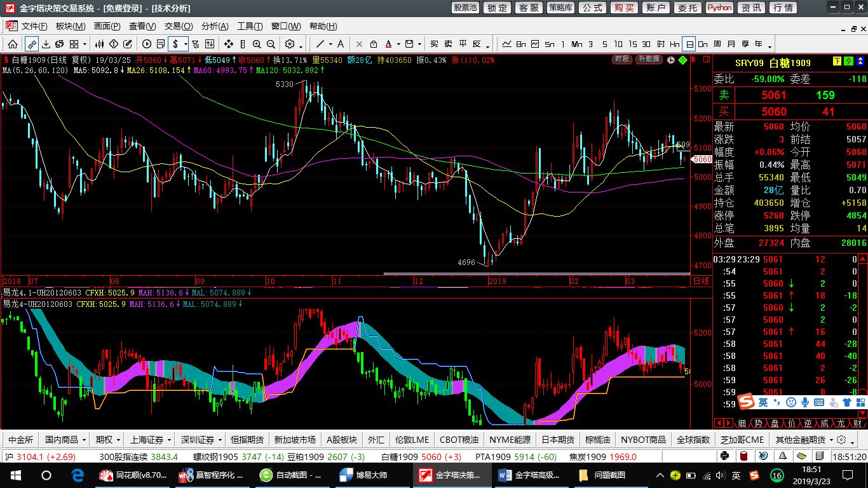Open the 分析(A) menu
This screenshot has width=868, height=488.
coord(215,26)
